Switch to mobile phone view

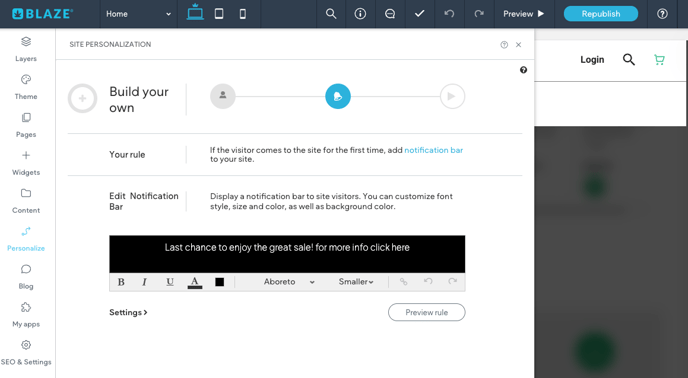[x=243, y=14]
